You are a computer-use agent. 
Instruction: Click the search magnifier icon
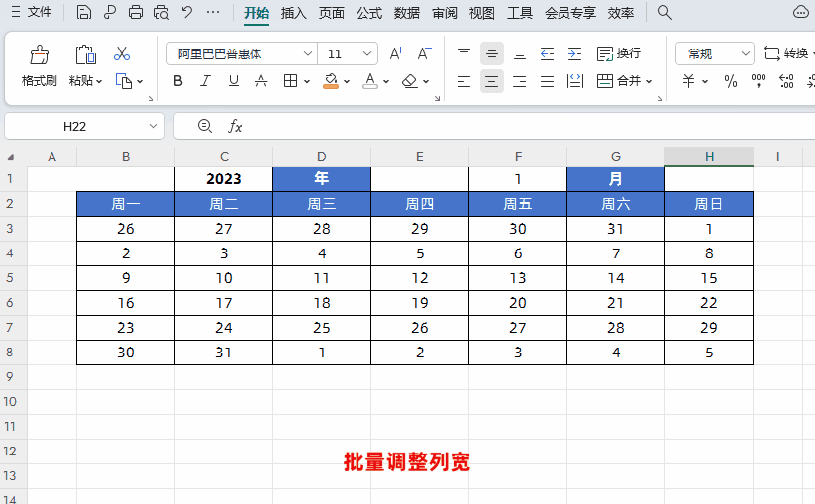(664, 12)
